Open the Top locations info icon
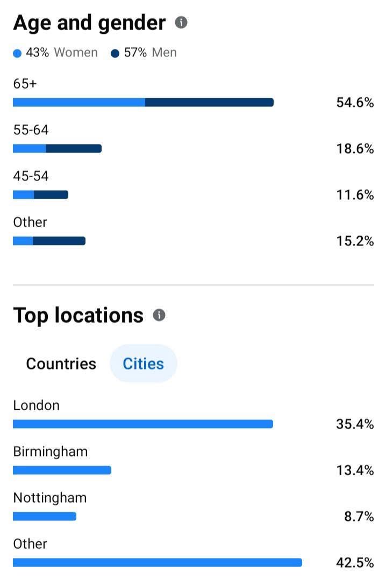Image resolution: width=386 pixels, height=588 pixels. (x=159, y=315)
